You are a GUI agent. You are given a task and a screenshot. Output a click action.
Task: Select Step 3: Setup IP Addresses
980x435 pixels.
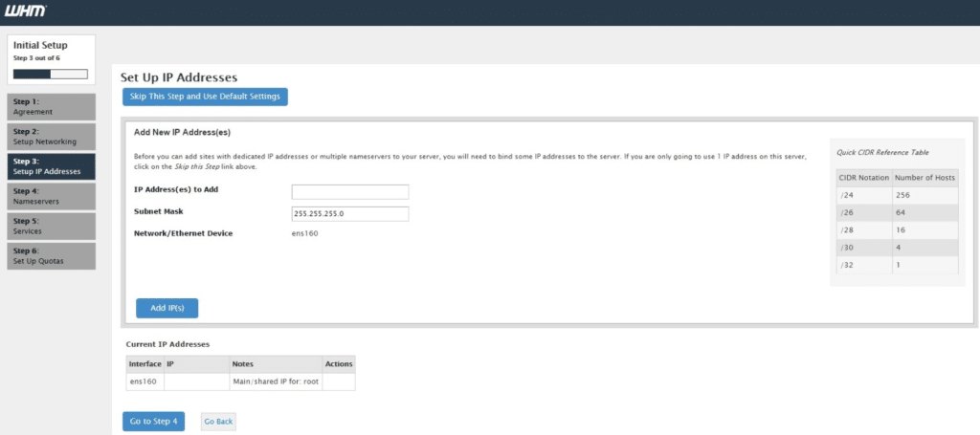[x=65, y=166]
